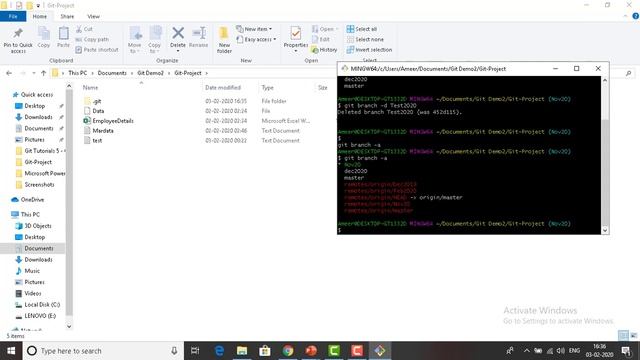Open Google Chrome from taskbar
Image resolution: width=640 pixels, height=360 pixels.
(x=288, y=351)
